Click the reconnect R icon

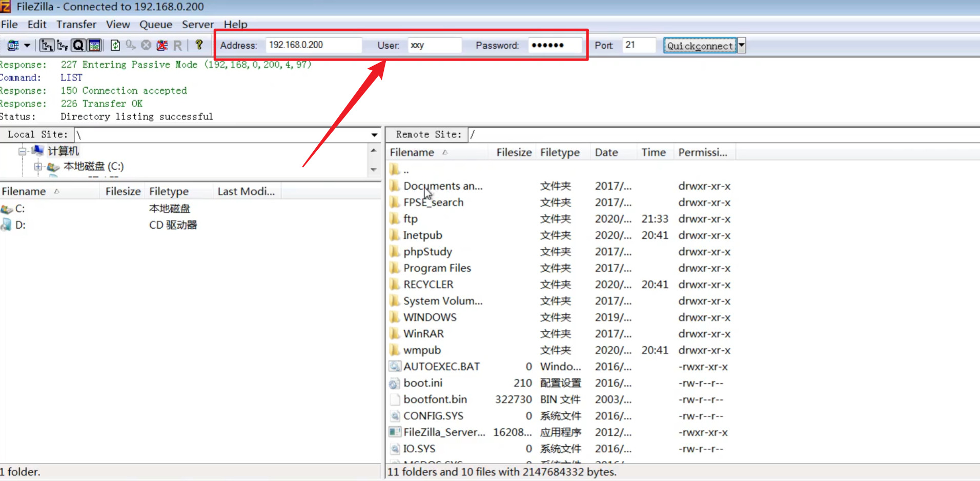pyautogui.click(x=178, y=46)
